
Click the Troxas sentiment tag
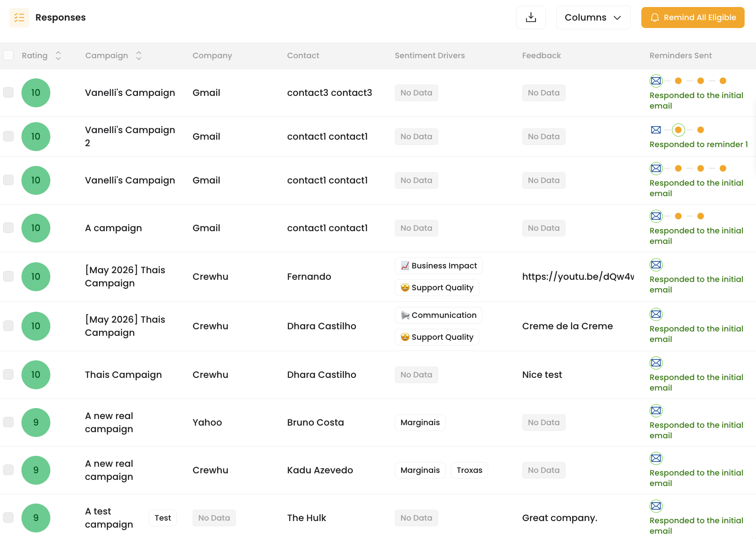tap(469, 470)
